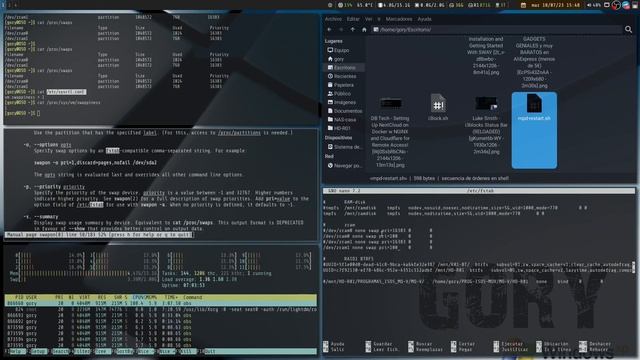
Task: Click the GADGETS GENIALES AliExpress png label
Action: 534,62
